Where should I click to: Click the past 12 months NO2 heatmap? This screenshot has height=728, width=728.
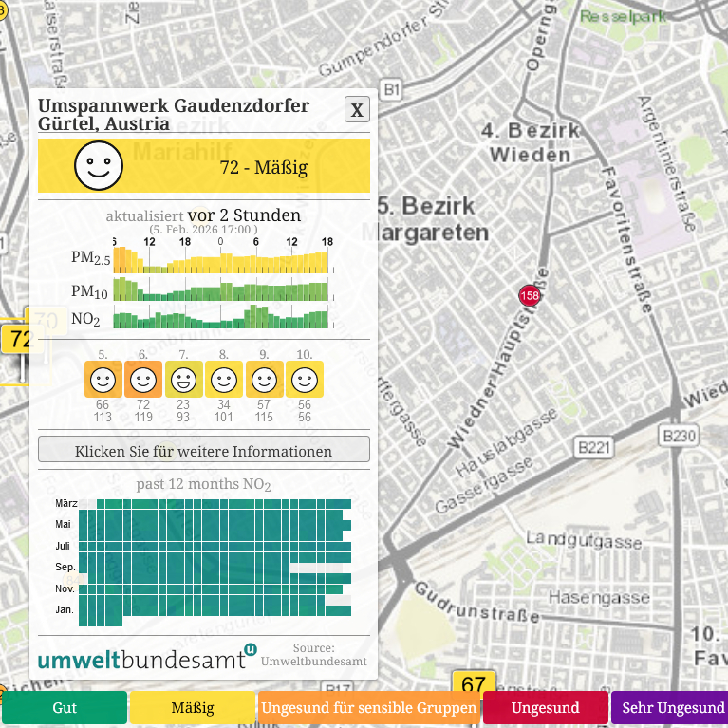(215, 562)
